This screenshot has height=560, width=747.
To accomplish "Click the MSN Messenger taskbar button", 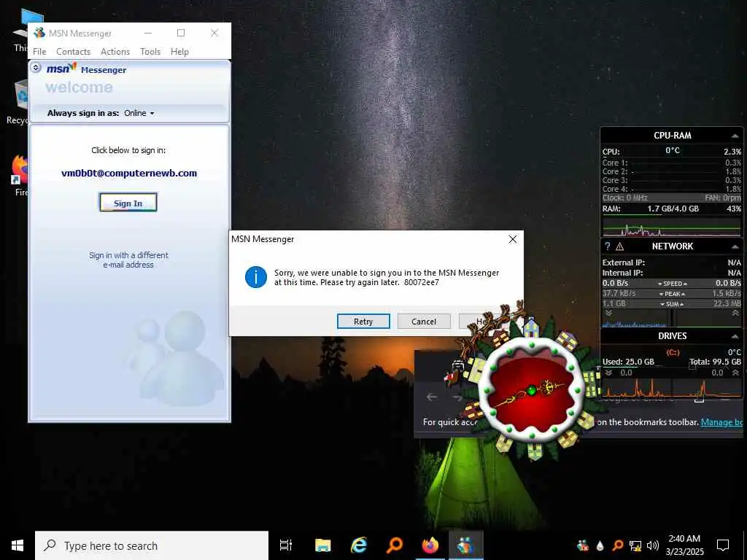I will point(466,545).
